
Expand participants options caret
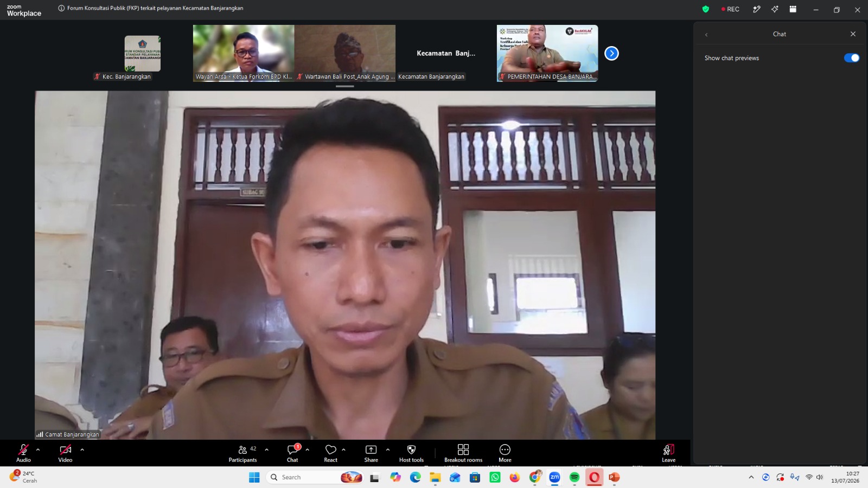click(266, 450)
